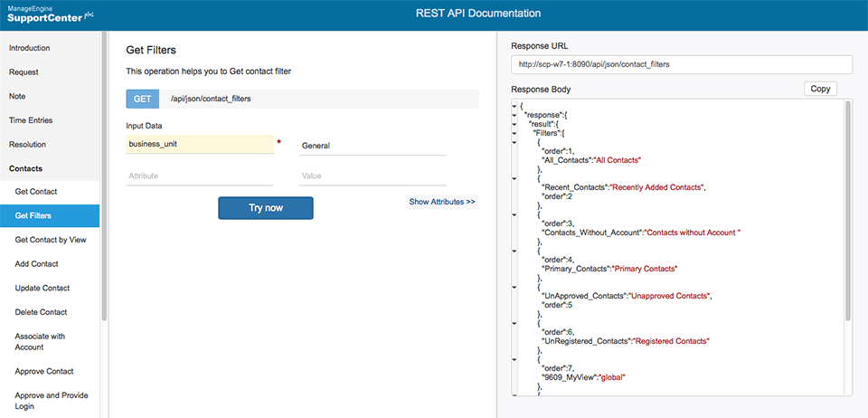Collapse the All_Contacts object arrow

(514, 142)
